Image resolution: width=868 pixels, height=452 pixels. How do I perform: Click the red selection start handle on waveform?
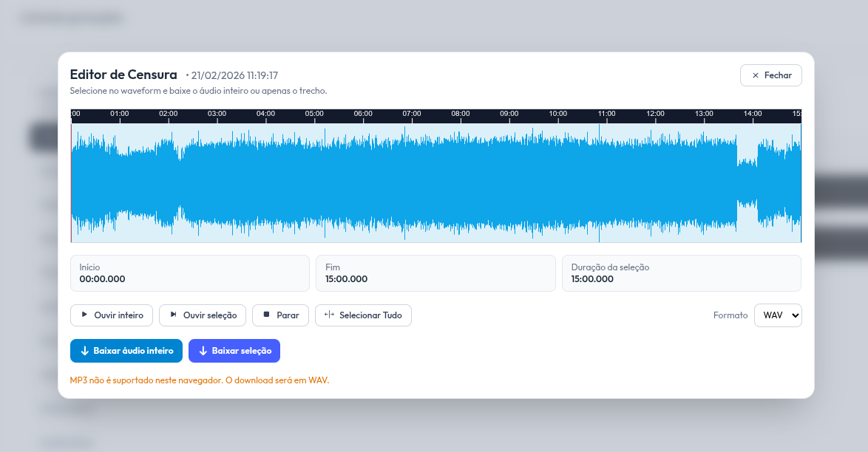tap(72, 182)
